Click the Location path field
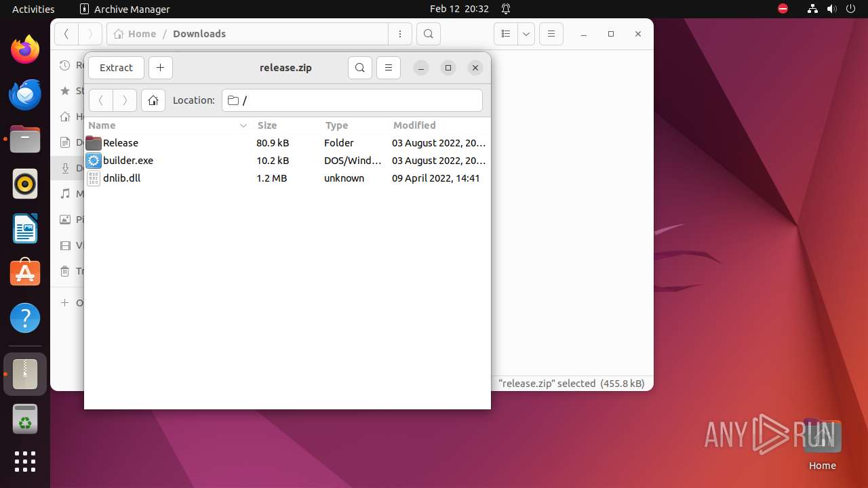Image resolution: width=868 pixels, height=488 pixels. coord(352,100)
